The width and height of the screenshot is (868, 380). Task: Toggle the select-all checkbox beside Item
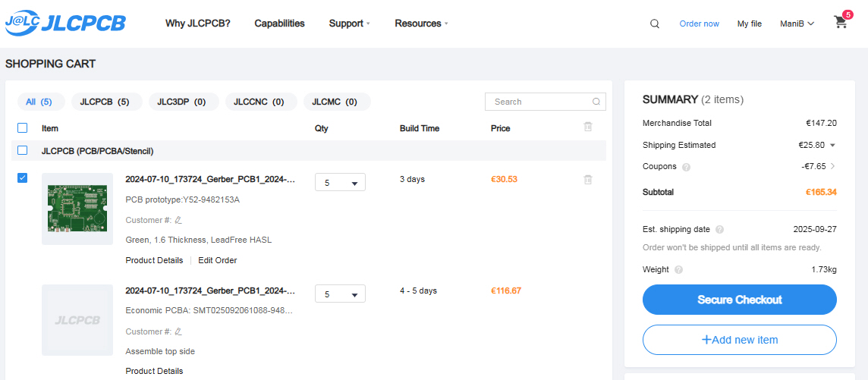pyautogui.click(x=22, y=127)
